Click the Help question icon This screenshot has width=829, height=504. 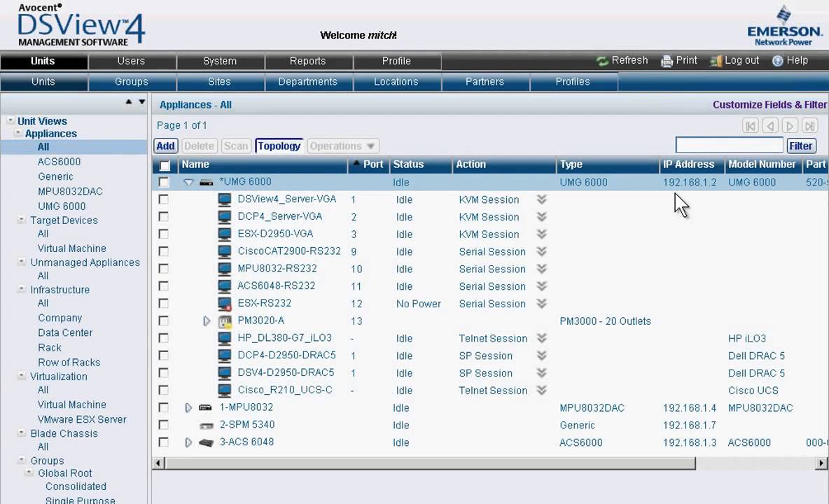click(777, 62)
